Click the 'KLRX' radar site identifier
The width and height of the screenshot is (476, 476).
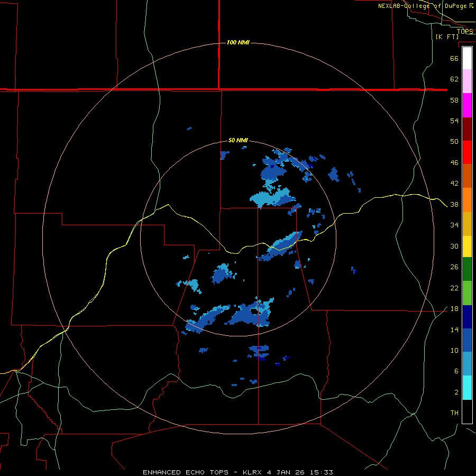click(x=253, y=472)
